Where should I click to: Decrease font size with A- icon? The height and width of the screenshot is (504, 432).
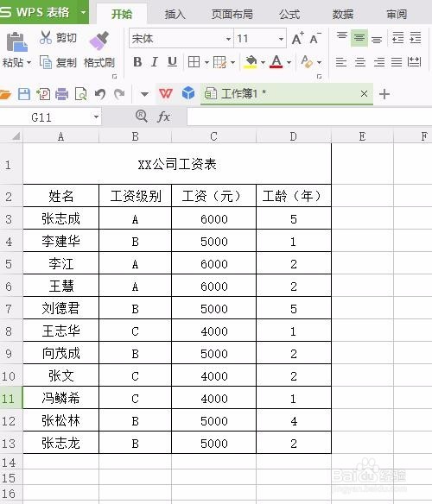[314, 38]
